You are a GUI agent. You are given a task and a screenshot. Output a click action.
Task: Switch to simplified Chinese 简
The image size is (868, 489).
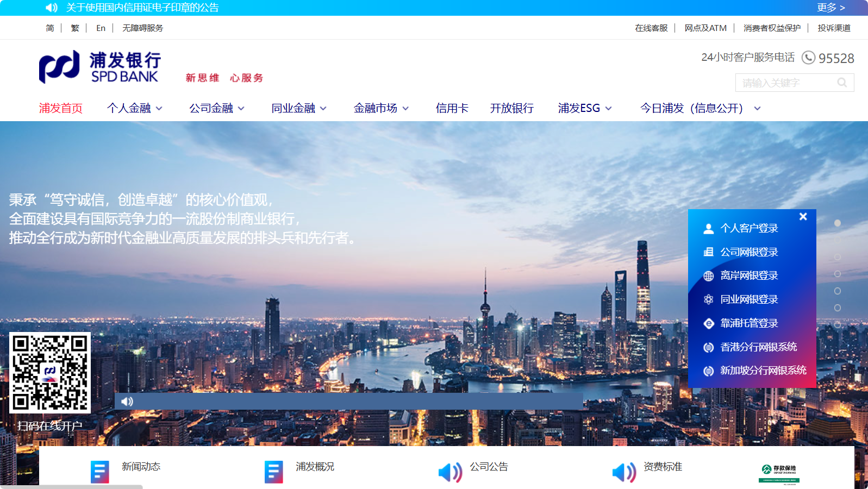point(50,28)
